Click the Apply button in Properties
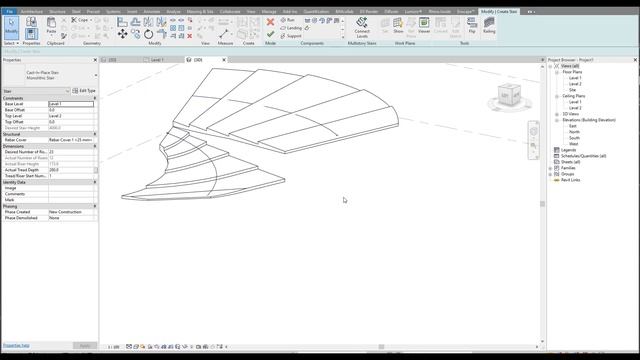The width and height of the screenshot is (640, 360). pyautogui.click(x=85, y=346)
